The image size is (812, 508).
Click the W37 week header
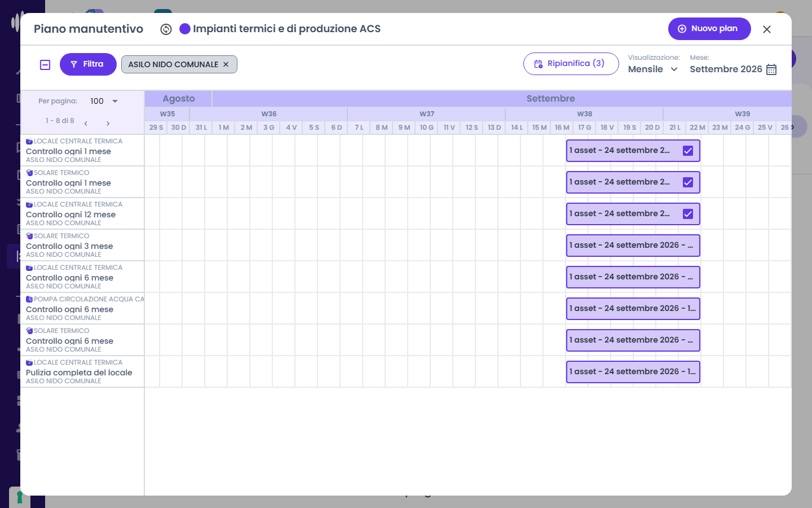(x=427, y=114)
